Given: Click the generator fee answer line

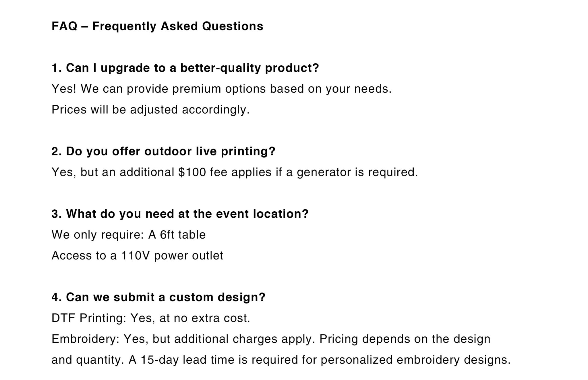Looking at the screenshot, I should pos(235,172).
